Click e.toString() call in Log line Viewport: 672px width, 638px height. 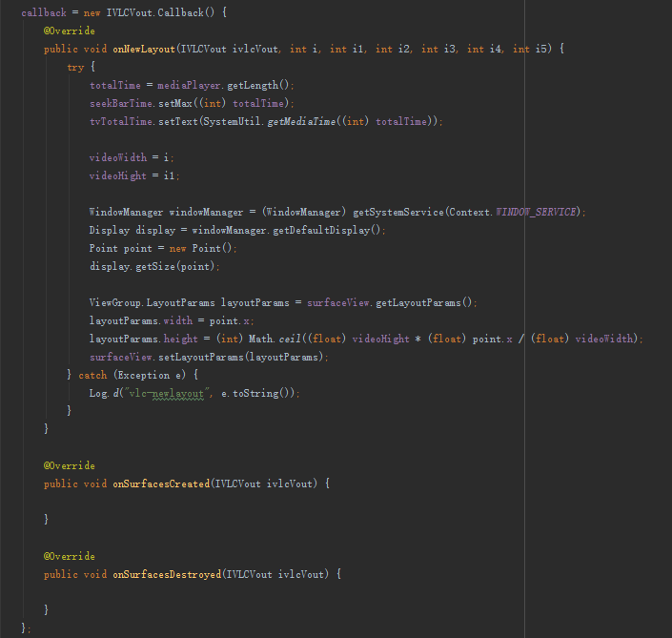point(257,393)
